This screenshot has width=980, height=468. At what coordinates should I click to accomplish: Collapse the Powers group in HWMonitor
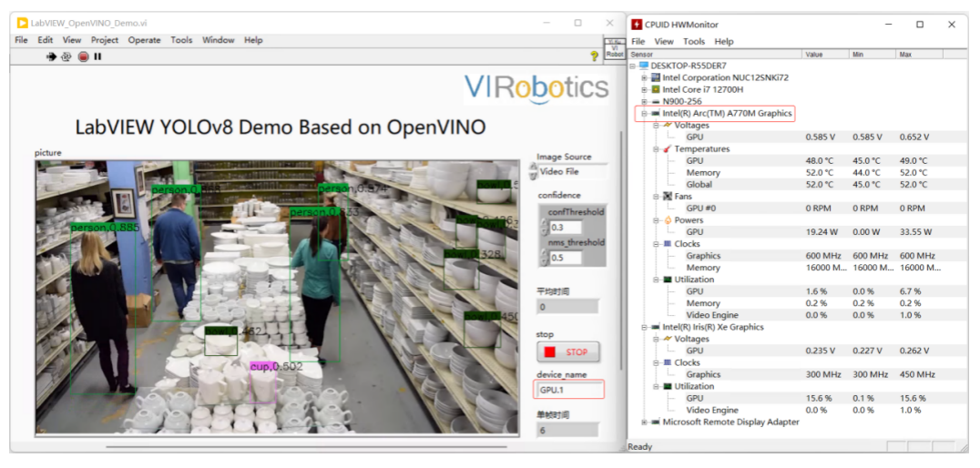coord(657,220)
